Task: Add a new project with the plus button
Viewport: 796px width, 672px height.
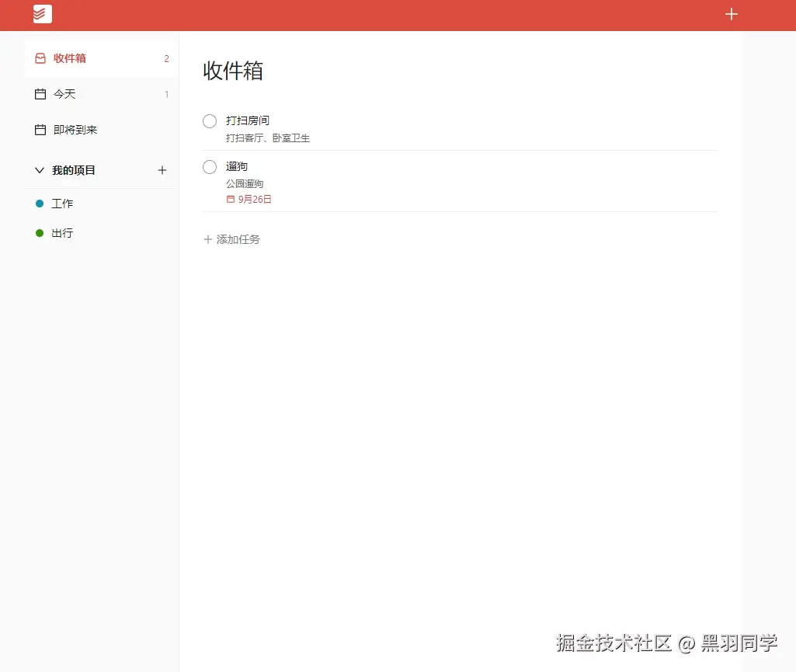Action: tap(162, 170)
